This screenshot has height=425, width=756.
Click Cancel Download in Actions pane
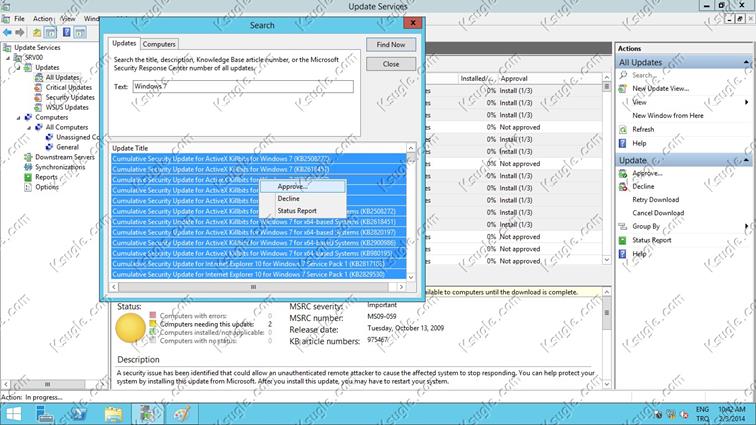[658, 213]
